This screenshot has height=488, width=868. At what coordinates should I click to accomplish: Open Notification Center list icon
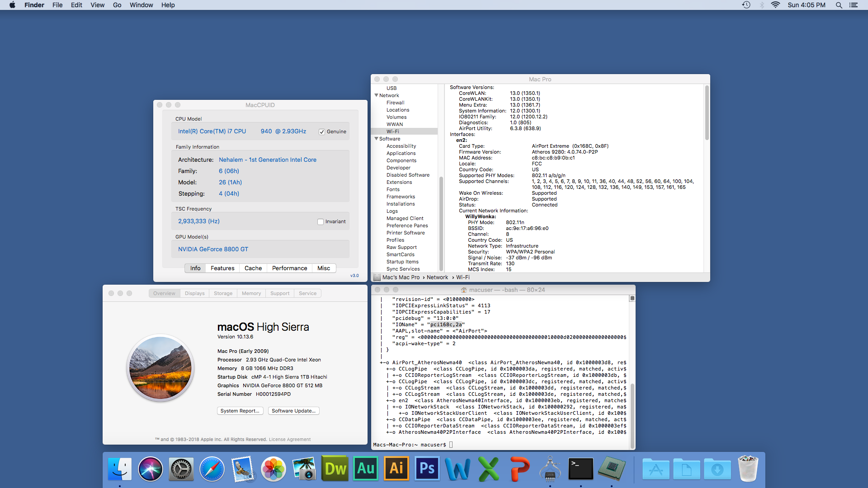854,5
